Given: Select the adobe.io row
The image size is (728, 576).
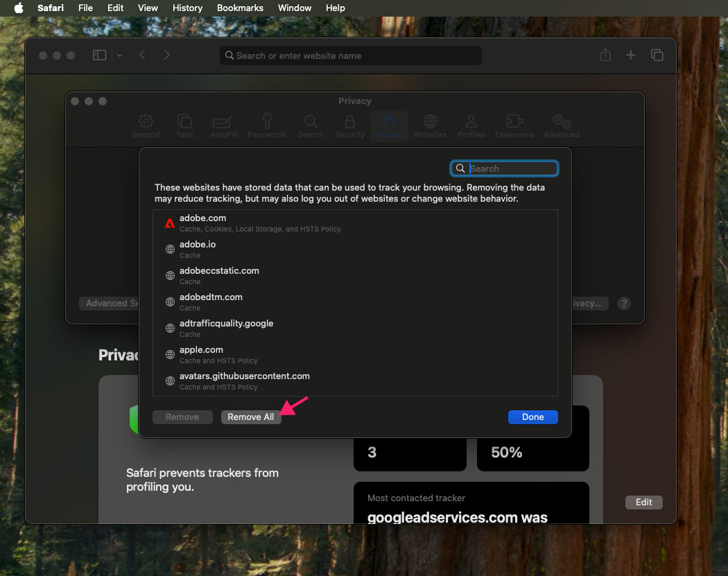Looking at the screenshot, I should click(355, 250).
